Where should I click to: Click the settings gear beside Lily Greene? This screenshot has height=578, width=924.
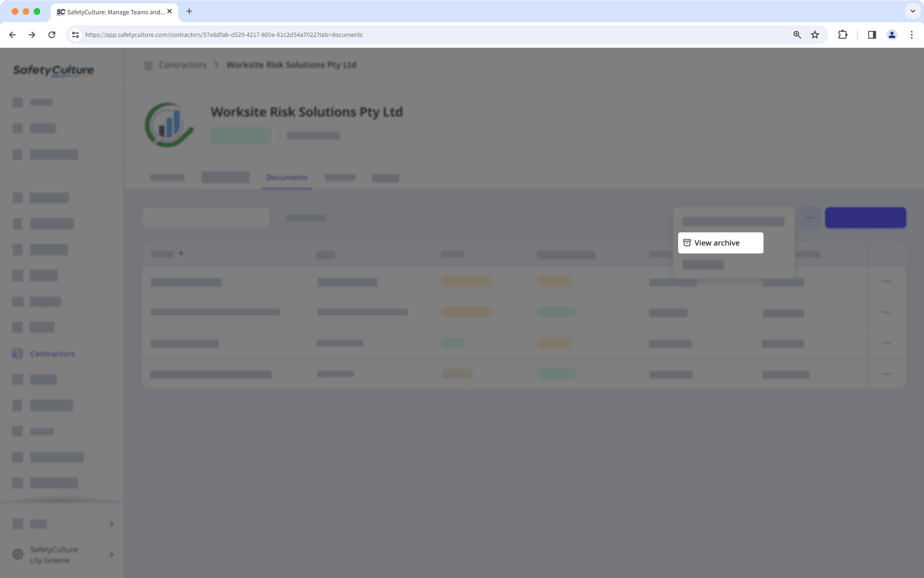point(18,554)
